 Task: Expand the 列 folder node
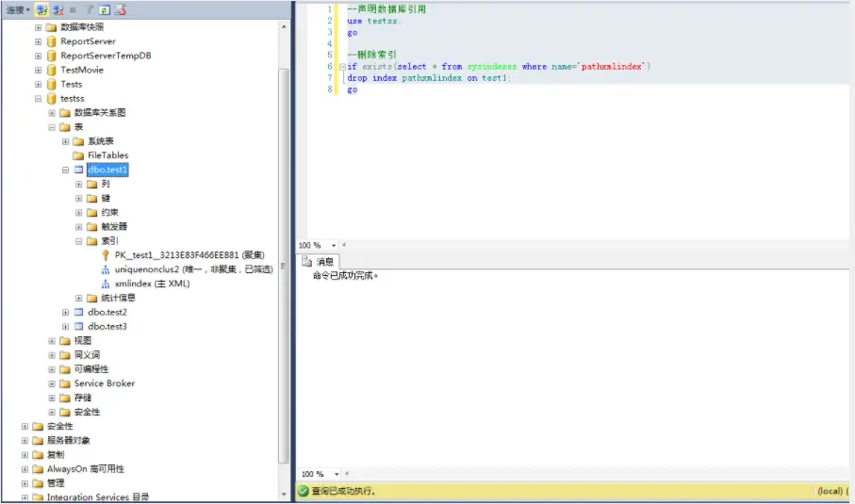pos(78,184)
